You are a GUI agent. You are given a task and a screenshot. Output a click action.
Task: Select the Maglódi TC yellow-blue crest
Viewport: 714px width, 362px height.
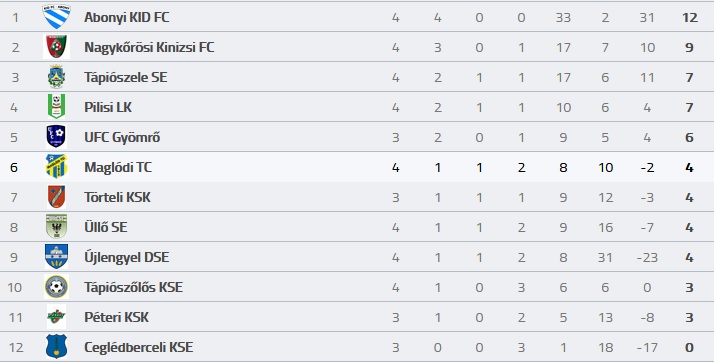(x=56, y=167)
